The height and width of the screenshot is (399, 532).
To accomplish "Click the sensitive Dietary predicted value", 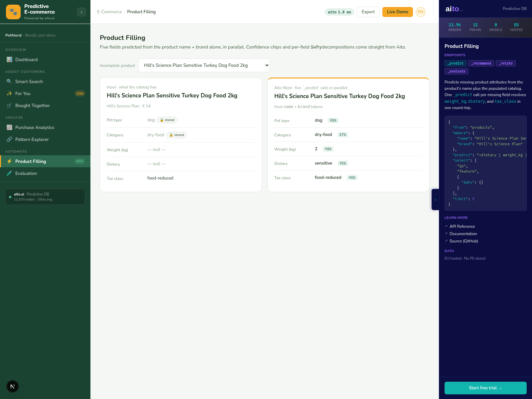I will click(324, 163).
